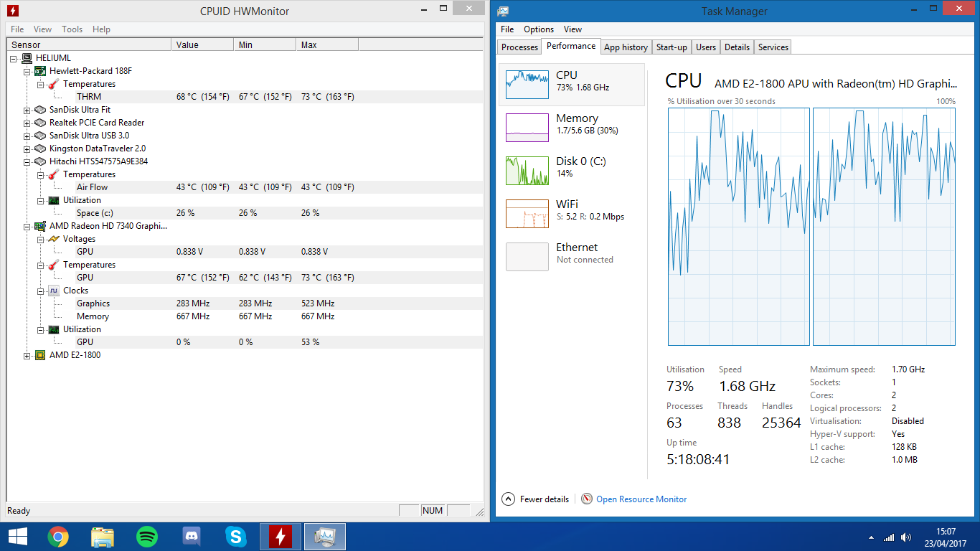Click the Realtek PCIE Card Reader drive icon
This screenshot has width=980, height=551.
tap(40, 123)
